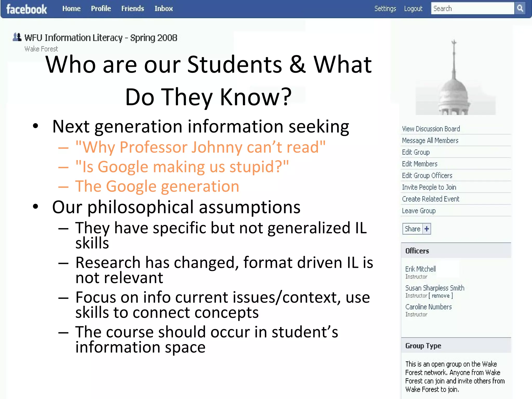Click remove next to Susan Sharpless Smith
Image resolution: width=532 pixels, height=399 pixels.
tap(441, 296)
